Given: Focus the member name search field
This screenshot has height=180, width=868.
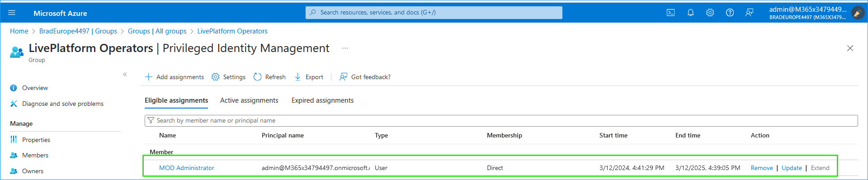Looking at the screenshot, I should 501,120.
